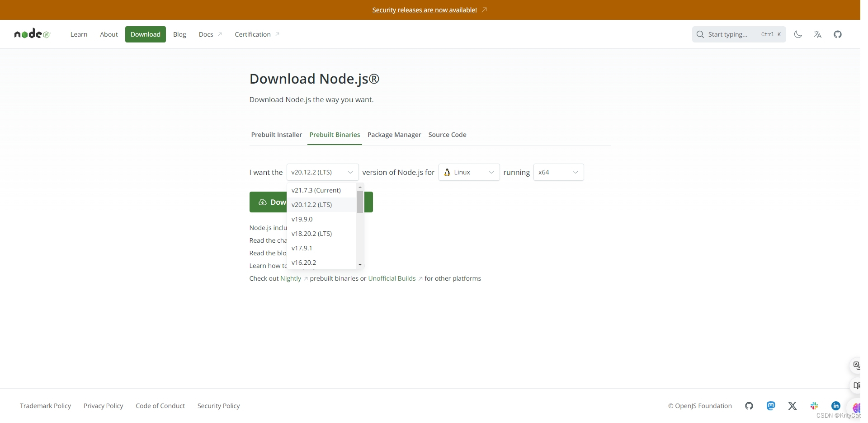Click GitHub icon in footer
This screenshot has width=868, height=423.
coord(749,406)
